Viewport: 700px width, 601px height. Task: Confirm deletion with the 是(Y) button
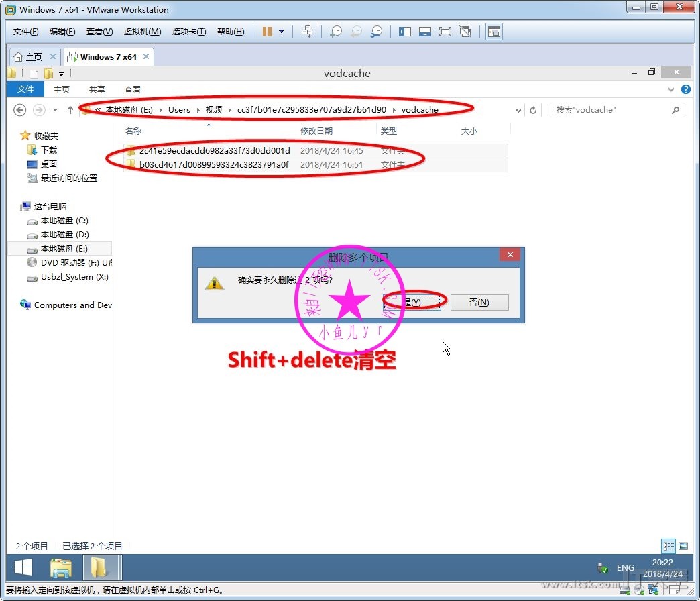pos(412,303)
